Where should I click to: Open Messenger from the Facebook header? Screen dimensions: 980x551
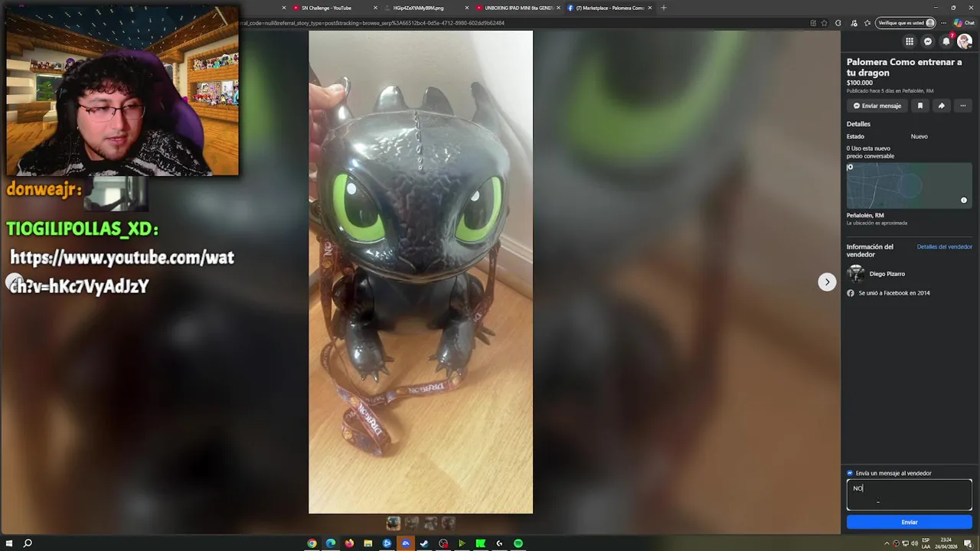(x=928, y=41)
